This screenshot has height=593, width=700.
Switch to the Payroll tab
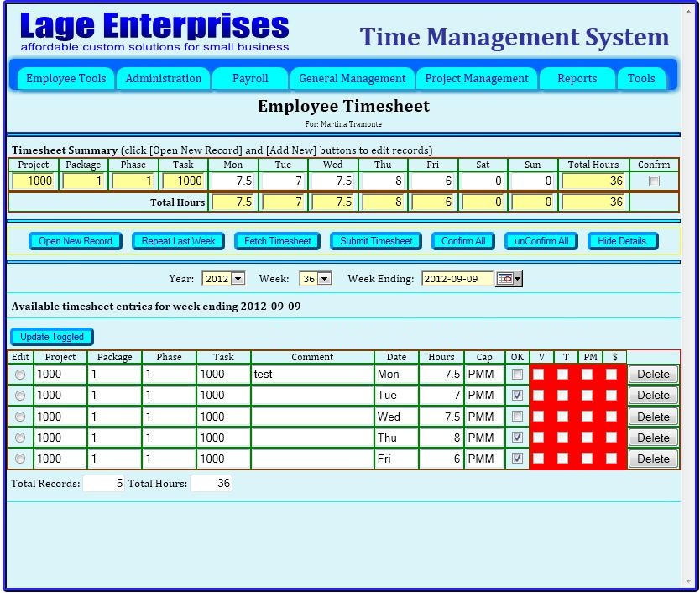coord(249,78)
